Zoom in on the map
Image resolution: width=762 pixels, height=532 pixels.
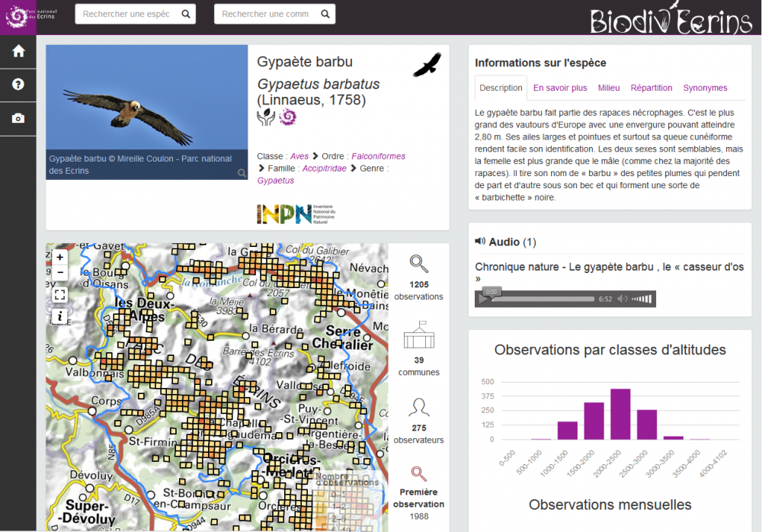60,258
